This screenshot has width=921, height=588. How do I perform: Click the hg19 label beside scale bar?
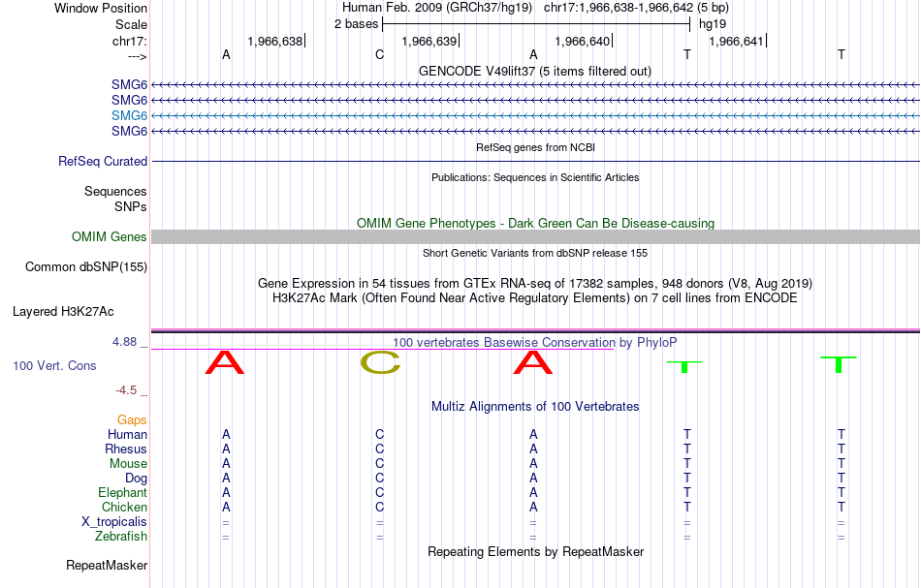713,24
